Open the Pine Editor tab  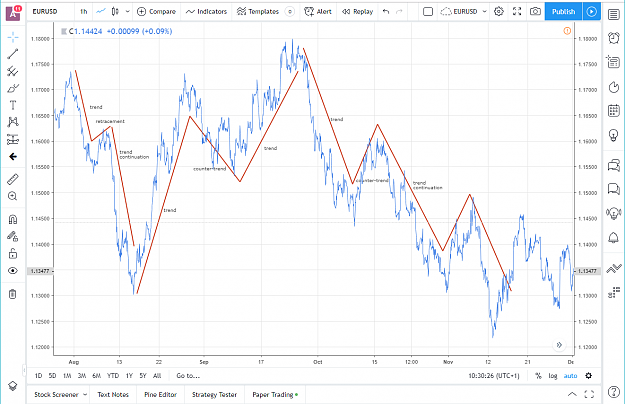160,394
